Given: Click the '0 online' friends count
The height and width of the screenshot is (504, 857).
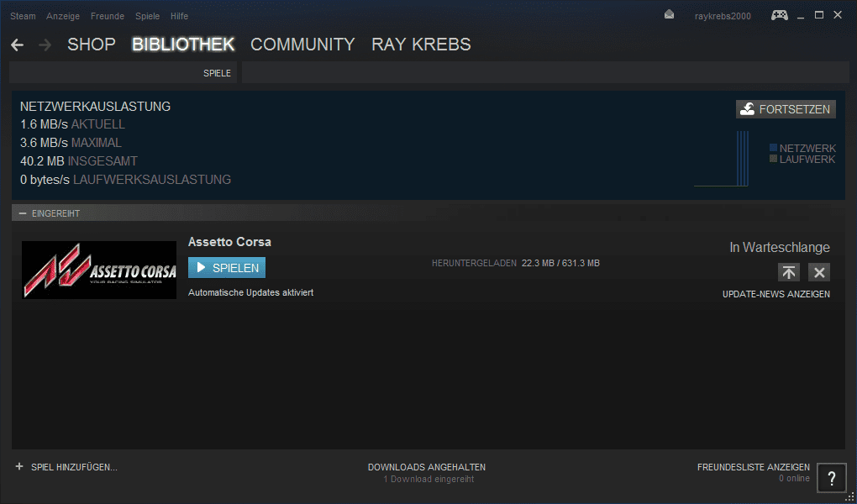Looking at the screenshot, I should click(795, 478).
